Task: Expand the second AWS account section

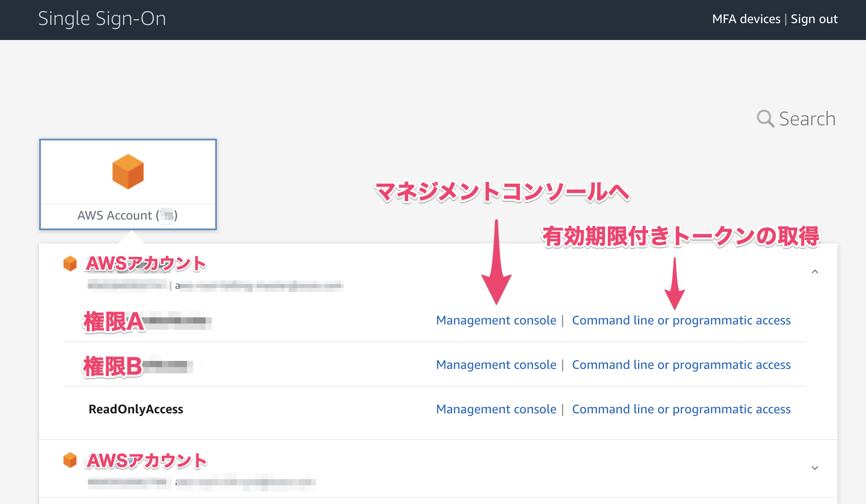Action: coord(814,468)
